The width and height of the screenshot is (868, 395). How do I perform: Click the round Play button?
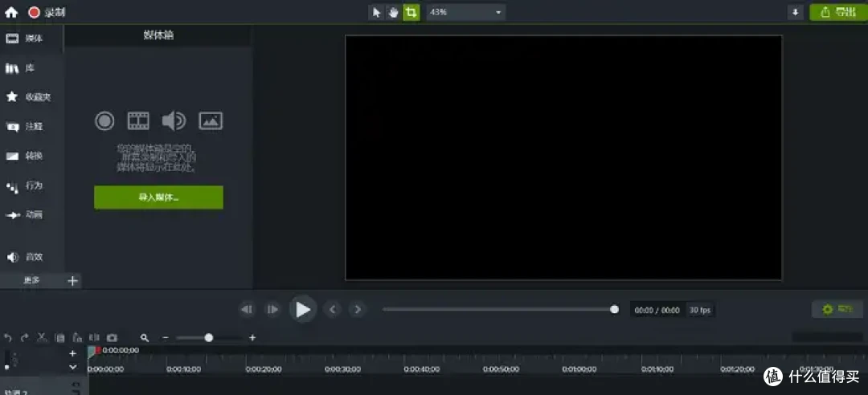click(303, 309)
